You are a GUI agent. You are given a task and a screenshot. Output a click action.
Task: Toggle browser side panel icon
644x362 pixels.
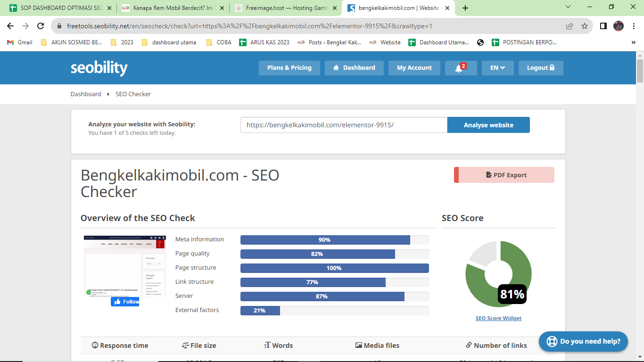tap(603, 26)
